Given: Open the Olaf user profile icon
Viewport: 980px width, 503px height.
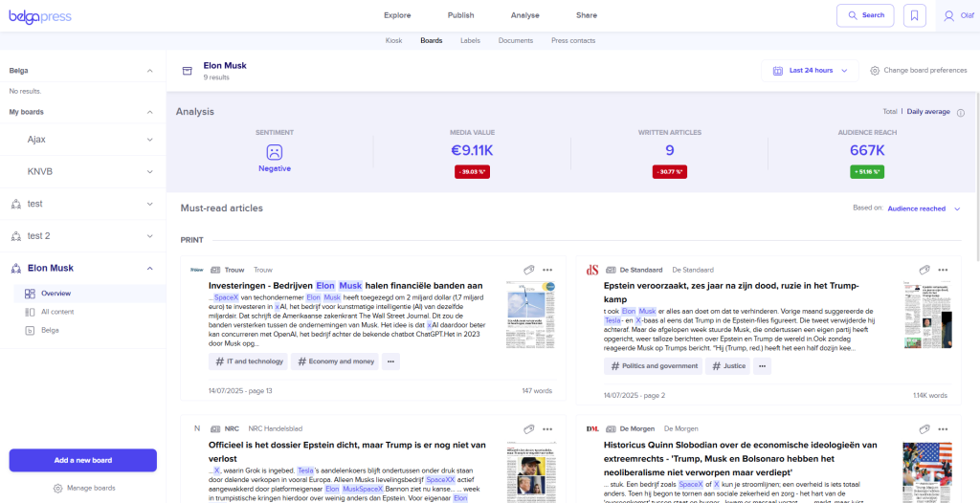Looking at the screenshot, I should point(948,15).
